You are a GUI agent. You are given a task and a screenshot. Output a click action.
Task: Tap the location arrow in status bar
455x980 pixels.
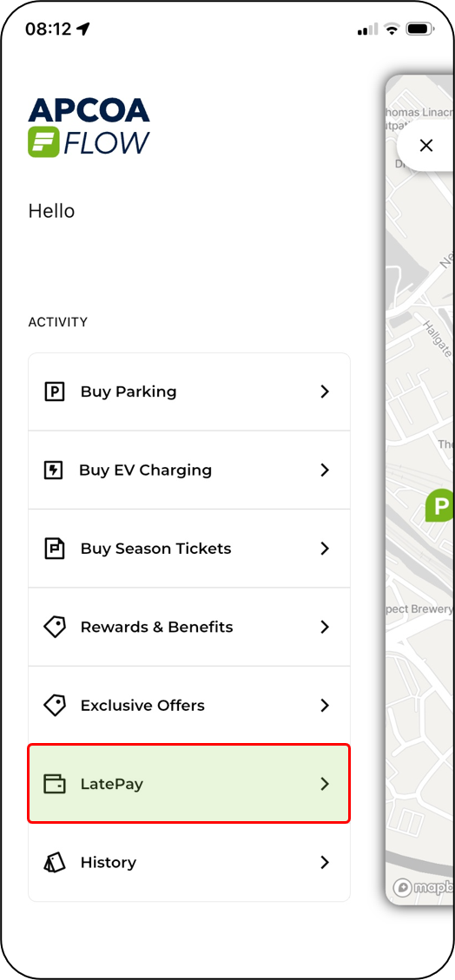(x=83, y=29)
